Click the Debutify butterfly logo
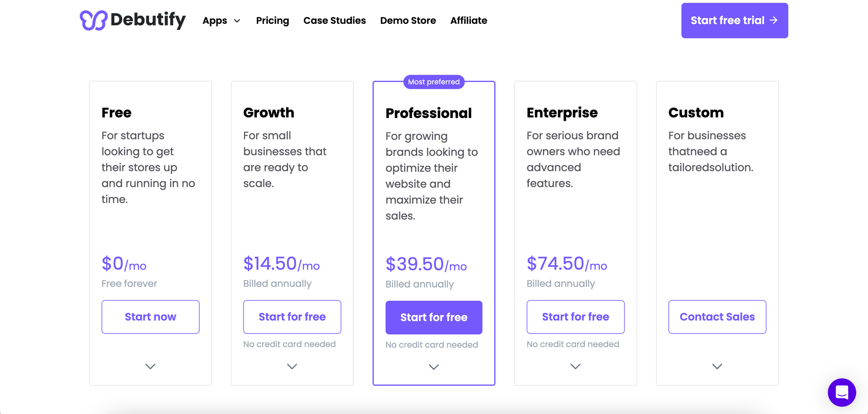 click(93, 20)
